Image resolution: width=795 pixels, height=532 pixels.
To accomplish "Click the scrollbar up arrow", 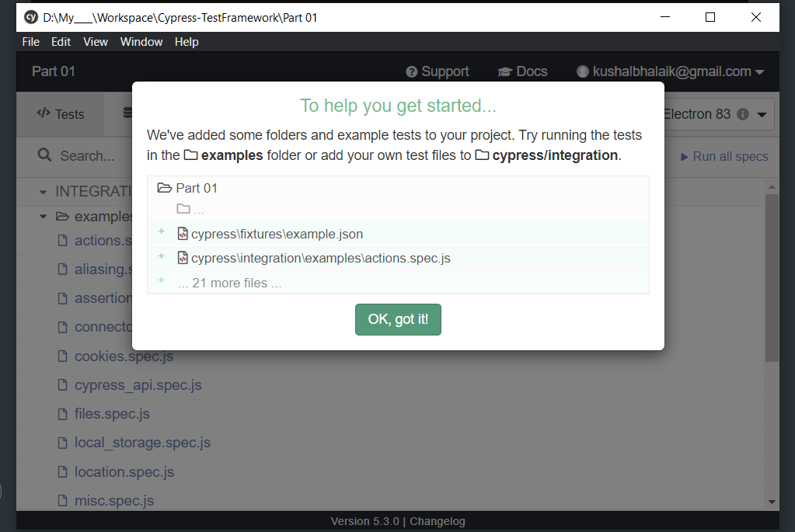I will pyautogui.click(x=772, y=187).
